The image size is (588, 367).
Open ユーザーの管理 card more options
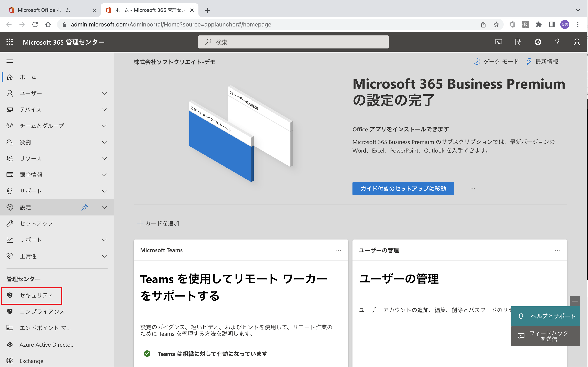[x=557, y=251]
